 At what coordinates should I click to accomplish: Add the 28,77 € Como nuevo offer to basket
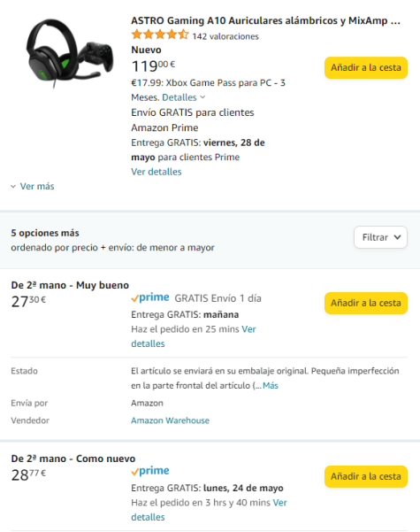tap(366, 476)
